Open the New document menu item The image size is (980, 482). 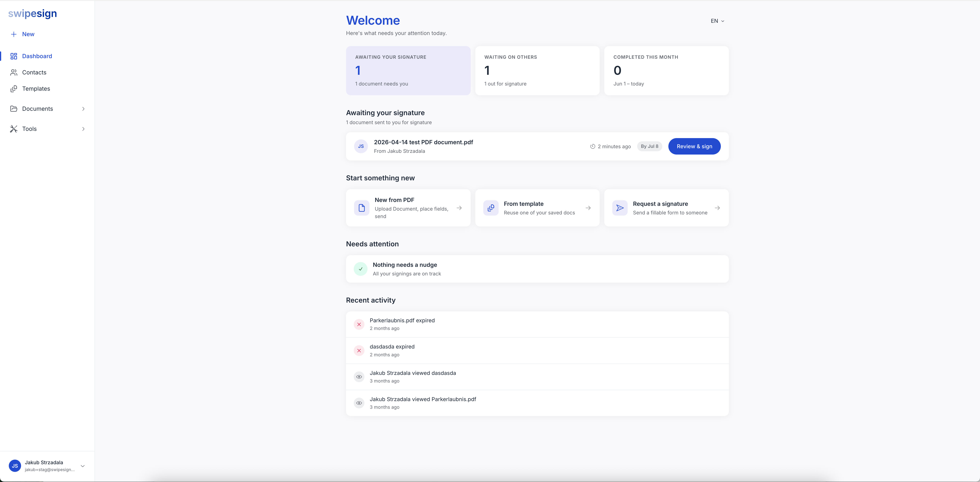coord(28,34)
